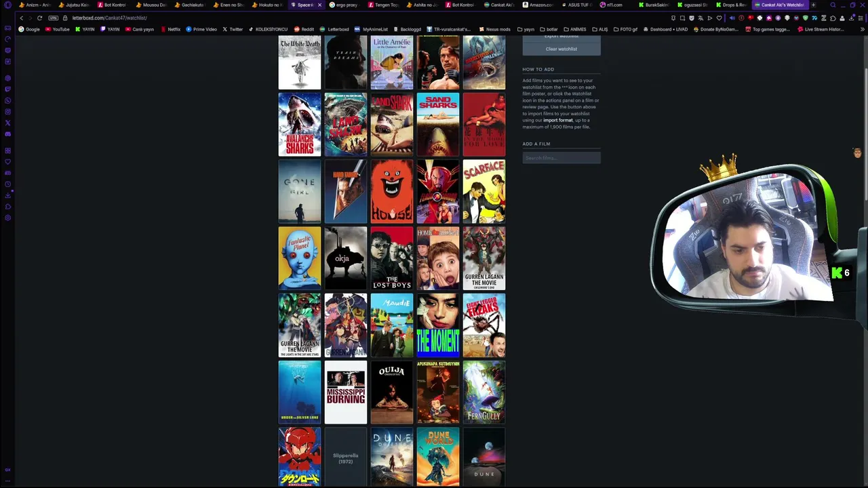Open The Lost Boys poster
Viewport: 868px width, 488px height.
[392, 258]
